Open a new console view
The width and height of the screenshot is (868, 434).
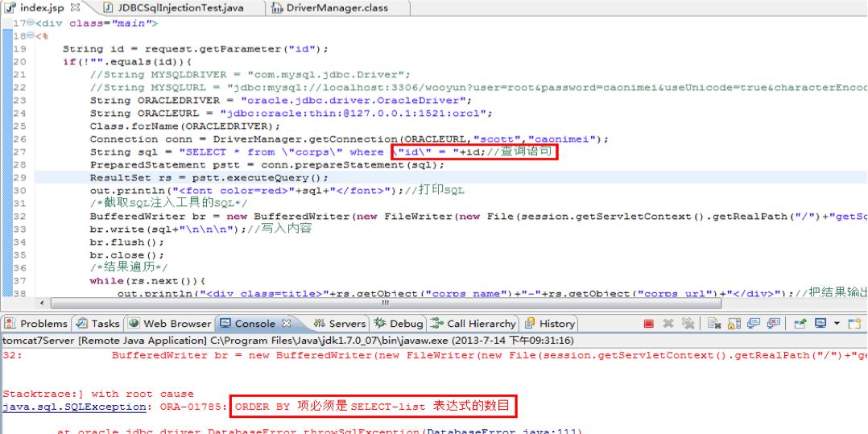855,324
